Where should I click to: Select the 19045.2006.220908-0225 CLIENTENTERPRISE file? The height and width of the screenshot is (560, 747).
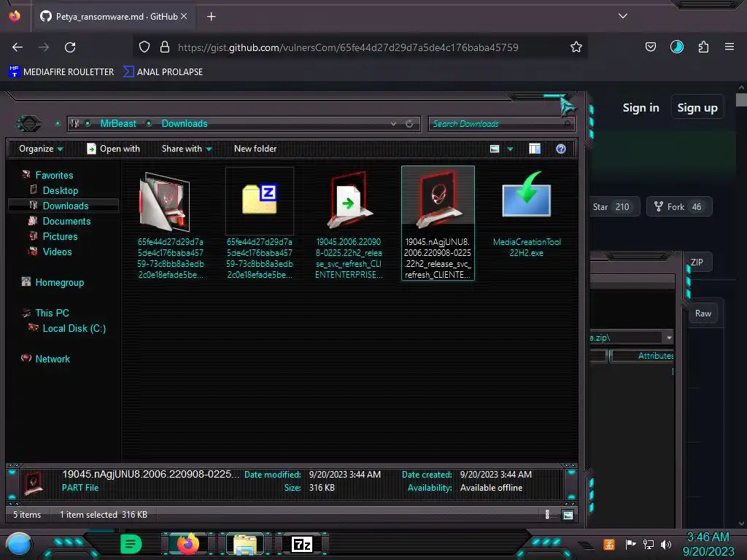tap(349, 223)
